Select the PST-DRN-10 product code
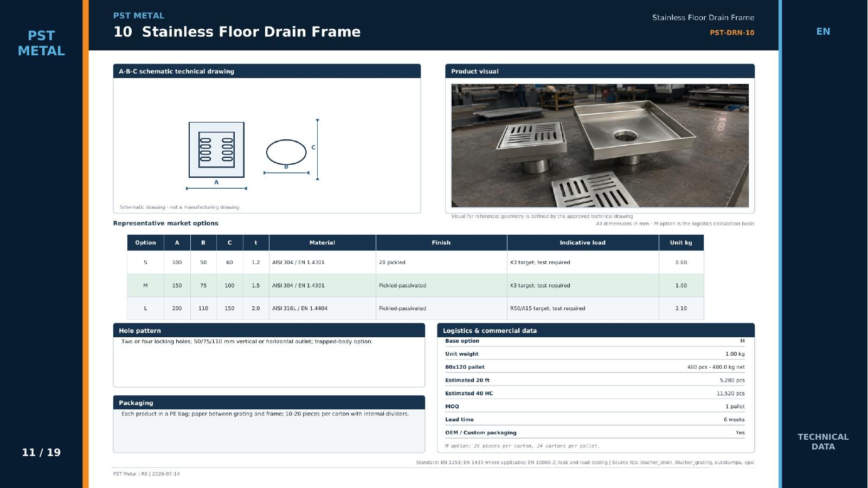Screen dimensions: 868x488 pos(732,33)
